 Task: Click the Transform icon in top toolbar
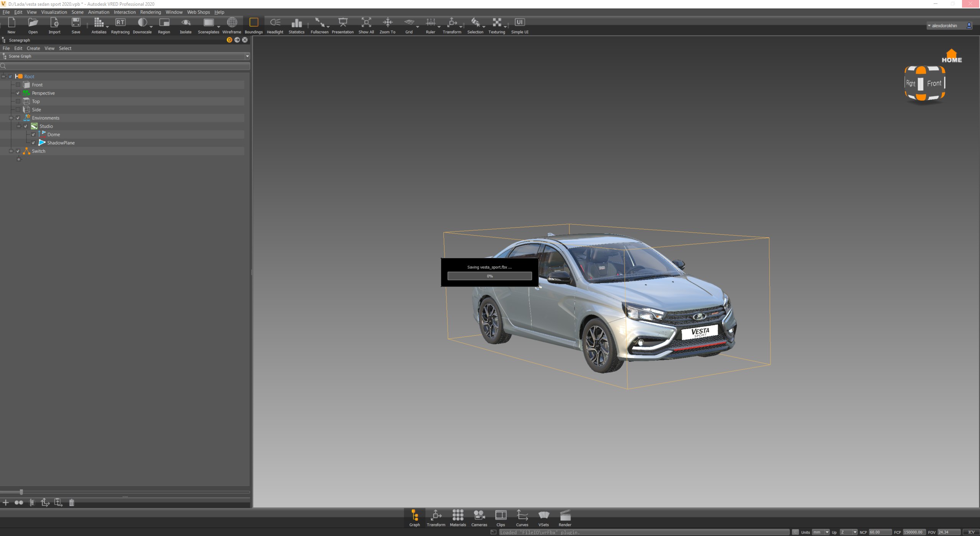452,22
